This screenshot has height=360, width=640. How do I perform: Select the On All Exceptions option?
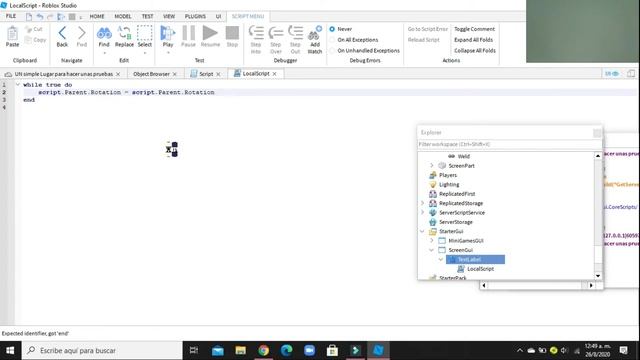[x=332, y=40]
